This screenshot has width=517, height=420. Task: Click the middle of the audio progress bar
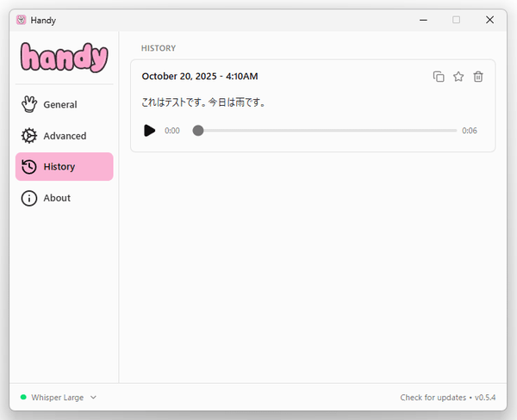pos(327,131)
